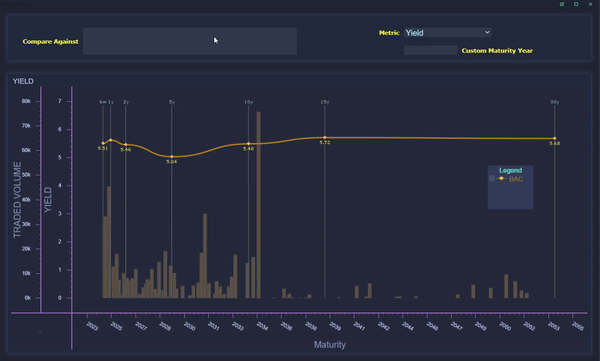Viewport: 600px width, 361px height.
Task: Click the dock/pop-out window icon
Action: (562, 4)
